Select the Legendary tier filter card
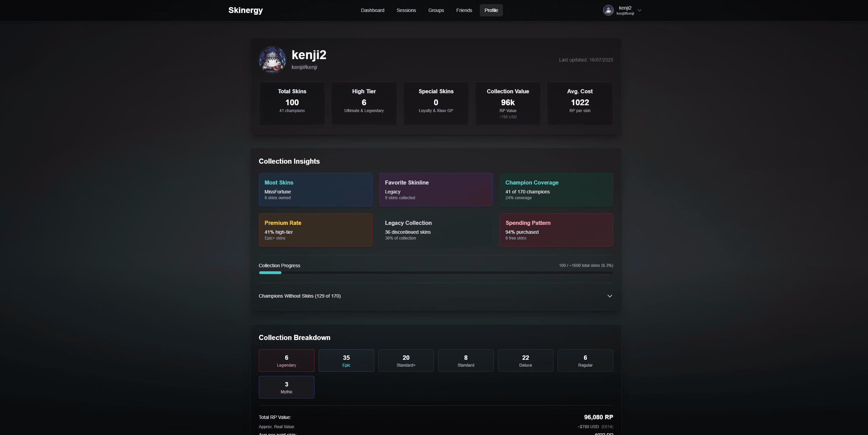This screenshot has height=435, width=868. (286, 361)
